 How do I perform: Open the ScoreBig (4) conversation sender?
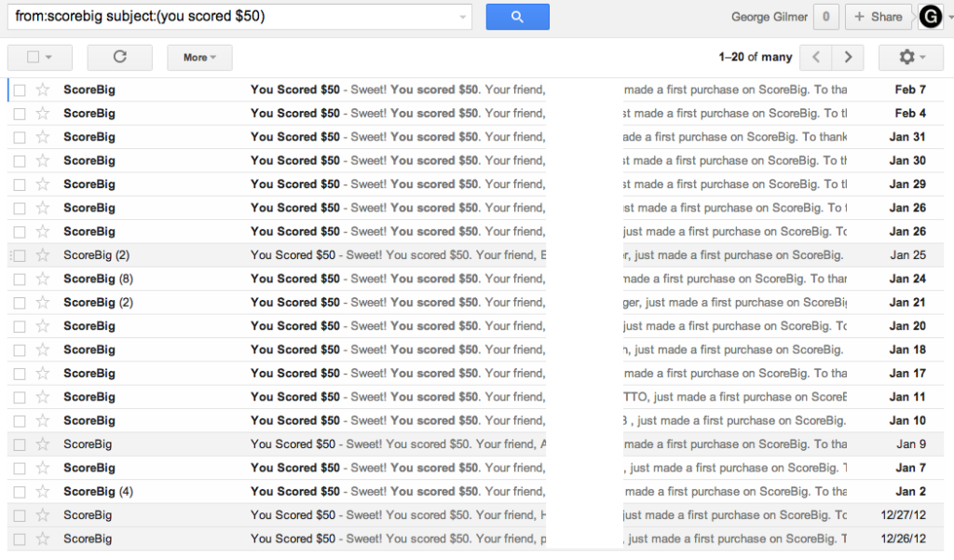point(98,491)
